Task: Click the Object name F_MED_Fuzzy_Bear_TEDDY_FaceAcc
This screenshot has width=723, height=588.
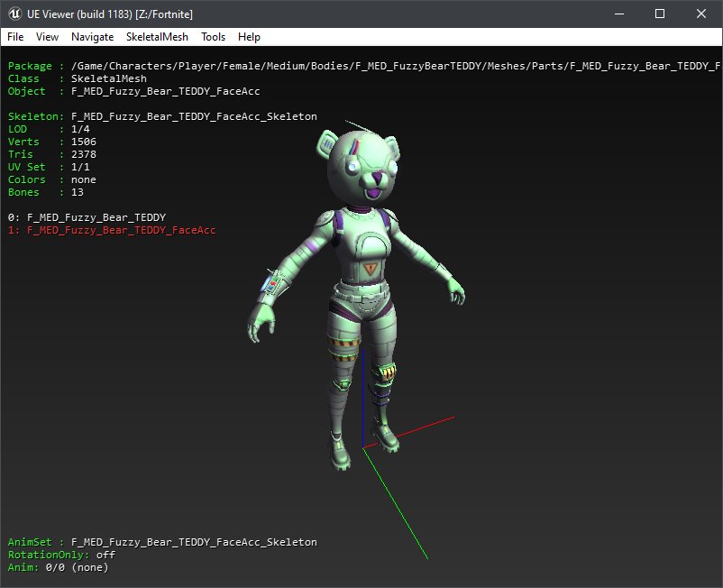Action: (x=165, y=91)
